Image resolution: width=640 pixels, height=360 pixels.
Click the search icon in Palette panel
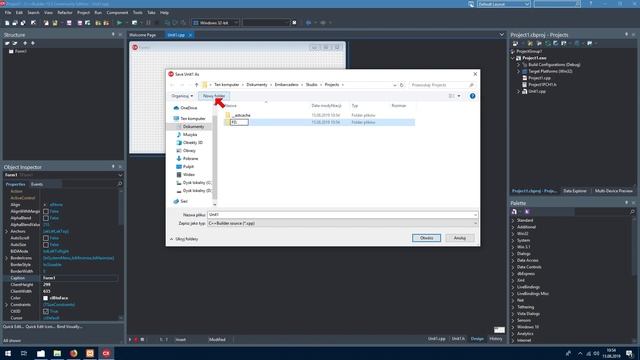(x=632, y=211)
